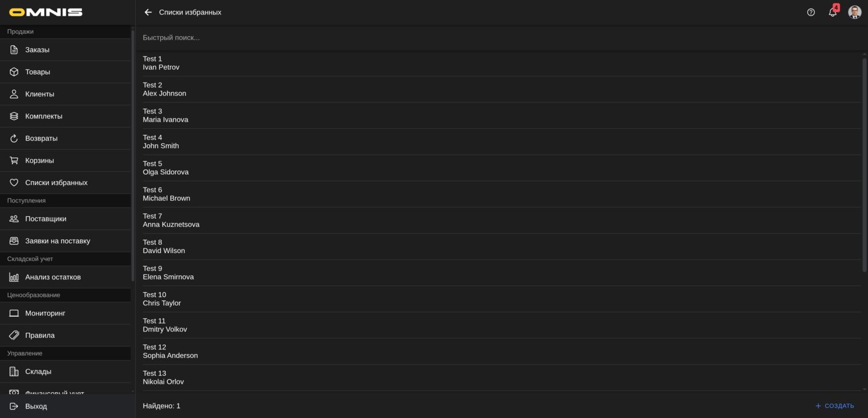Select Мониторинг menu entry

pyautogui.click(x=45, y=313)
